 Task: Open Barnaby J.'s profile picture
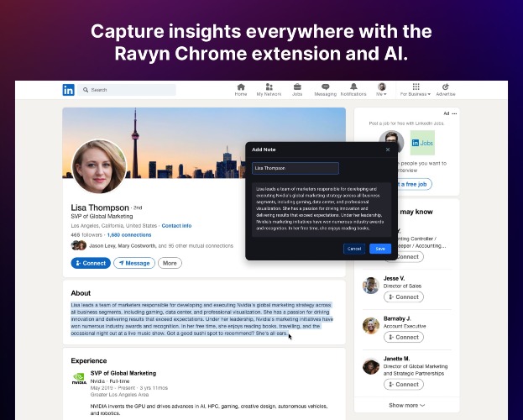(370, 326)
